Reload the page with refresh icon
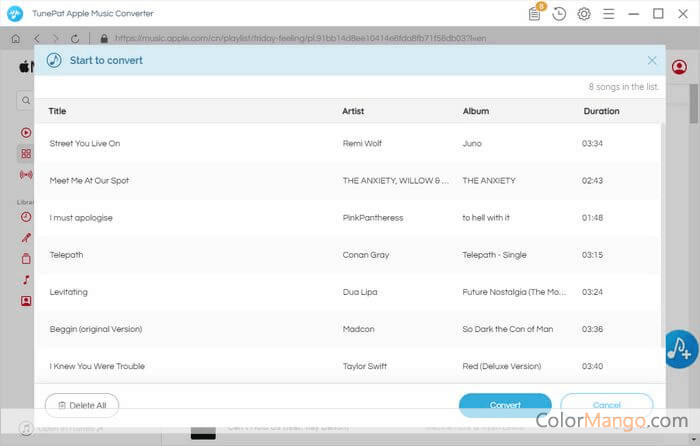Image resolution: width=700 pixels, height=446 pixels. [75, 38]
